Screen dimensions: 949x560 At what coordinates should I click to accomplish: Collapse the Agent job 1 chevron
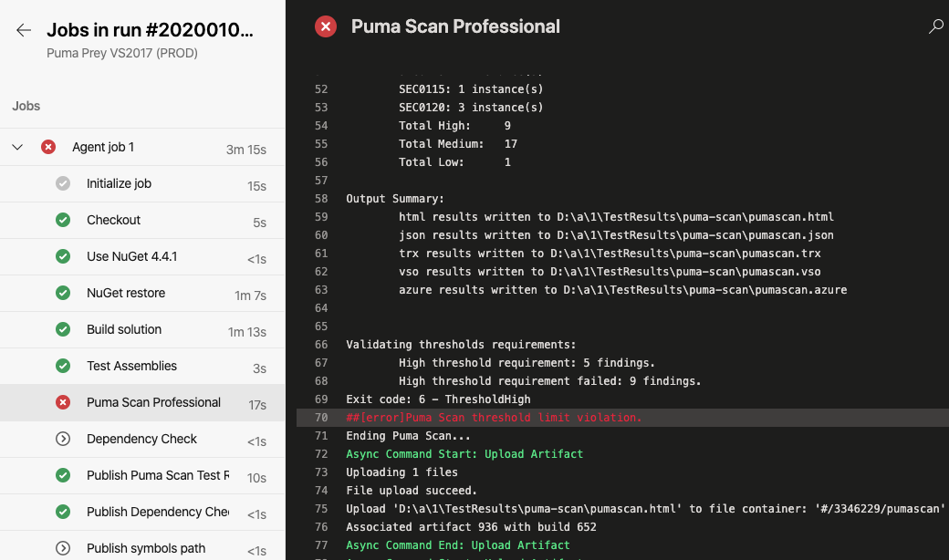pyautogui.click(x=17, y=147)
